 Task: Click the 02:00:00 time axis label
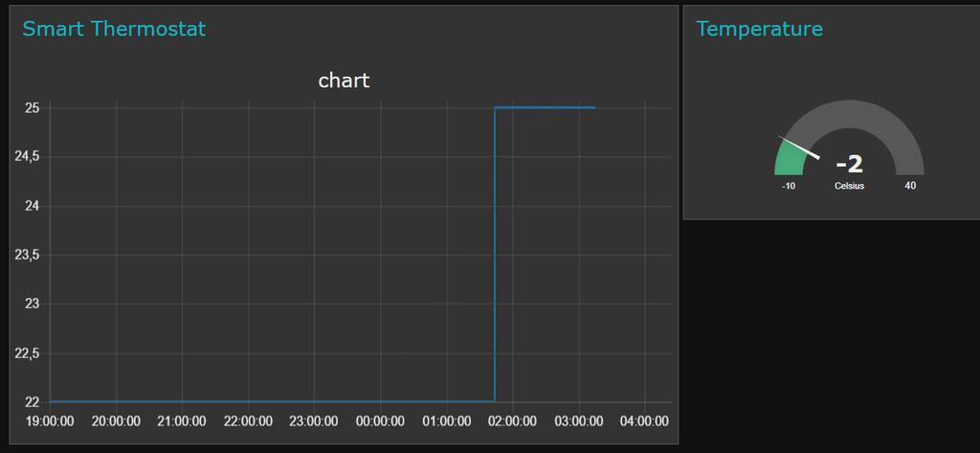(513, 421)
